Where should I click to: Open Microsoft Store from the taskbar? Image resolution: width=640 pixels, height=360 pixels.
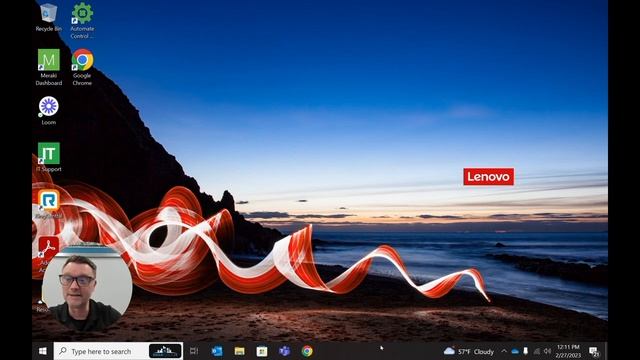pos(262,351)
